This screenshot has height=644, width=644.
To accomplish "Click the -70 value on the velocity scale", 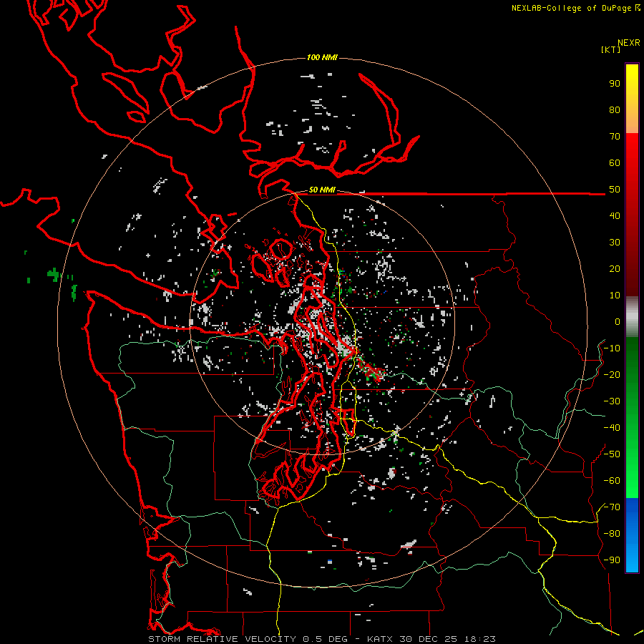I will click(x=612, y=507).
